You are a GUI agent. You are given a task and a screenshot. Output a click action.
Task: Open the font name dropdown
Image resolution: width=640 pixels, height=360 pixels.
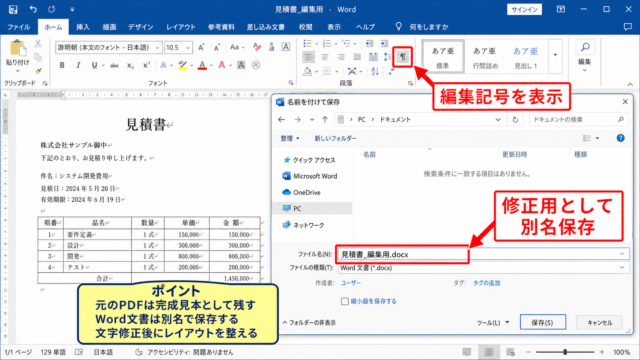(x=157, y=48)
